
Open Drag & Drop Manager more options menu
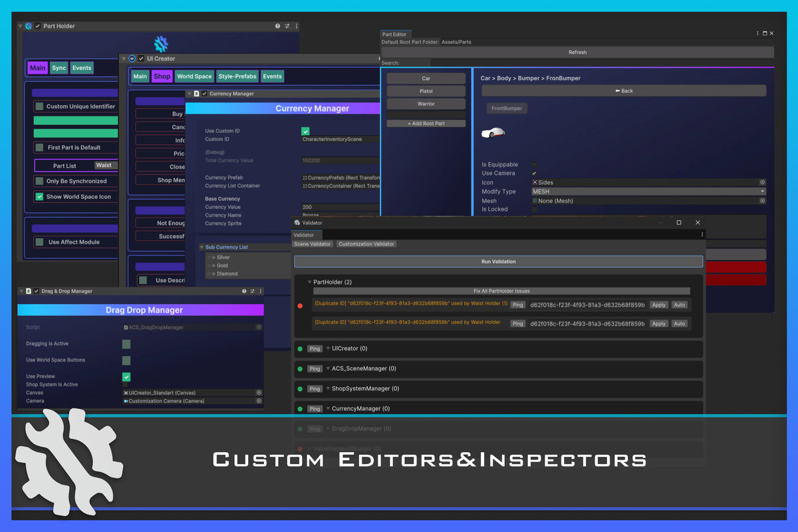pos(261,291)
